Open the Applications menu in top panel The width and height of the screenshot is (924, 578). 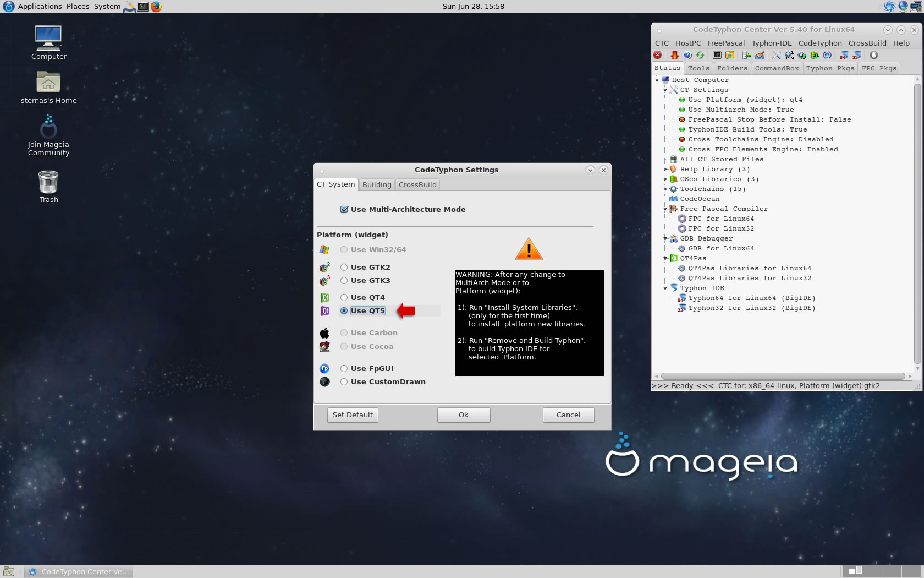pos(40,7)
